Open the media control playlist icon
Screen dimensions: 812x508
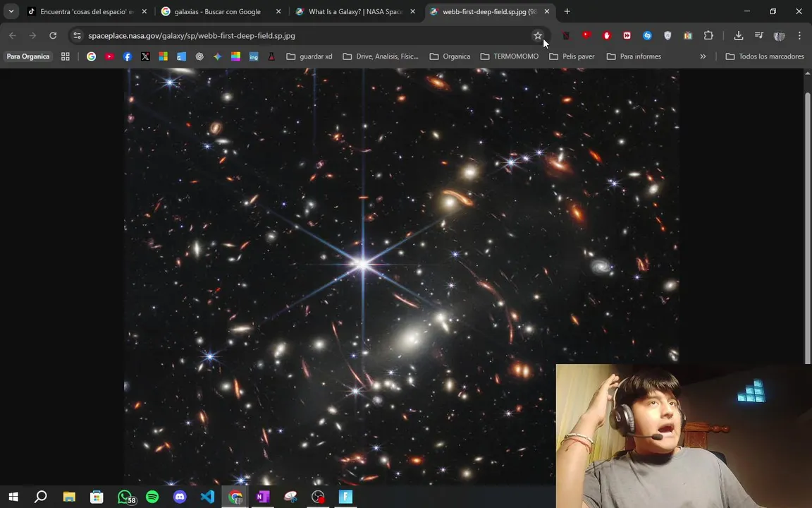pyautogui.click(x=758, y=36)
